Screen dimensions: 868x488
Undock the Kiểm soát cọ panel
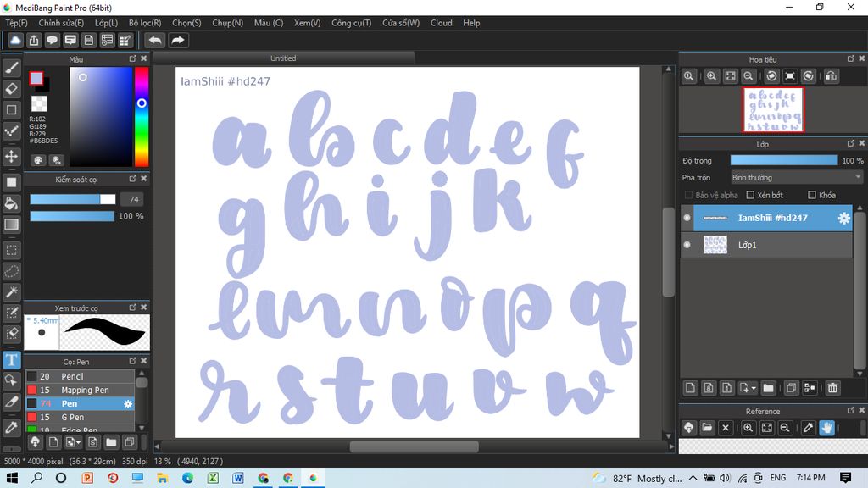coord(132,179)
